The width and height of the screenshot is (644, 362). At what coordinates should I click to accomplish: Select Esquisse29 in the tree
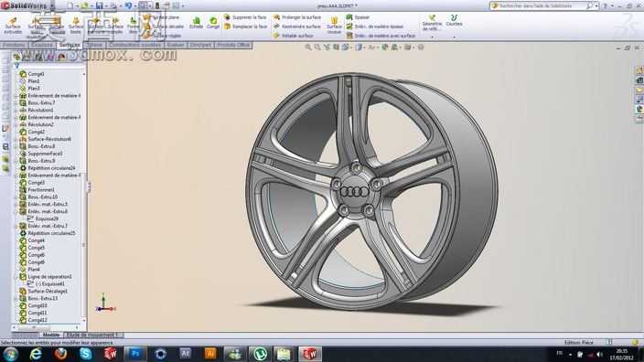[x=43, y=218]
